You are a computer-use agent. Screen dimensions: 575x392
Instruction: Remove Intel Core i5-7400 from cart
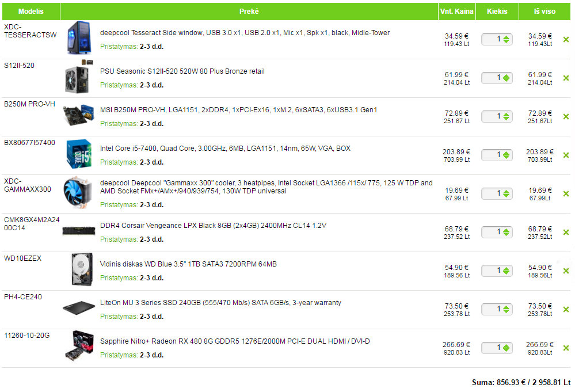pos(566,155)
